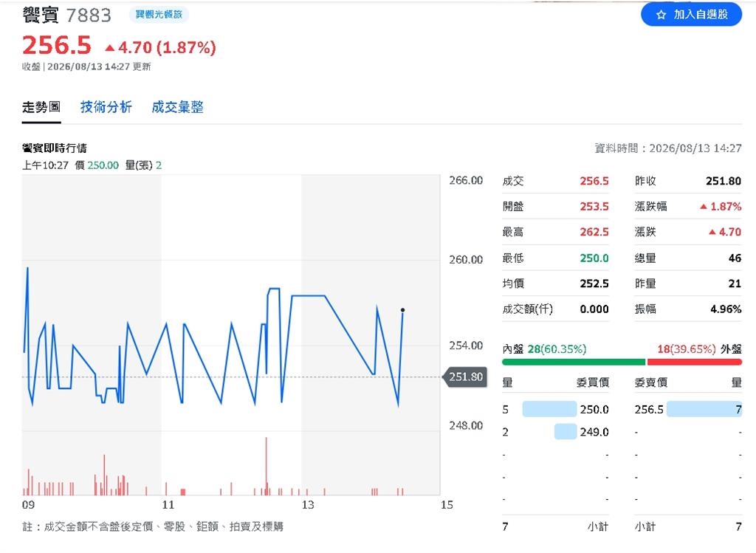Click the green 內盤 progress bar

click(x=573, y=362)
